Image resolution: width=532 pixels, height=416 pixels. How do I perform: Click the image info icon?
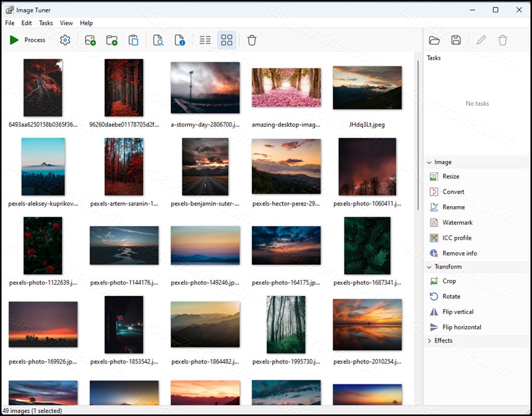(180, 40)
